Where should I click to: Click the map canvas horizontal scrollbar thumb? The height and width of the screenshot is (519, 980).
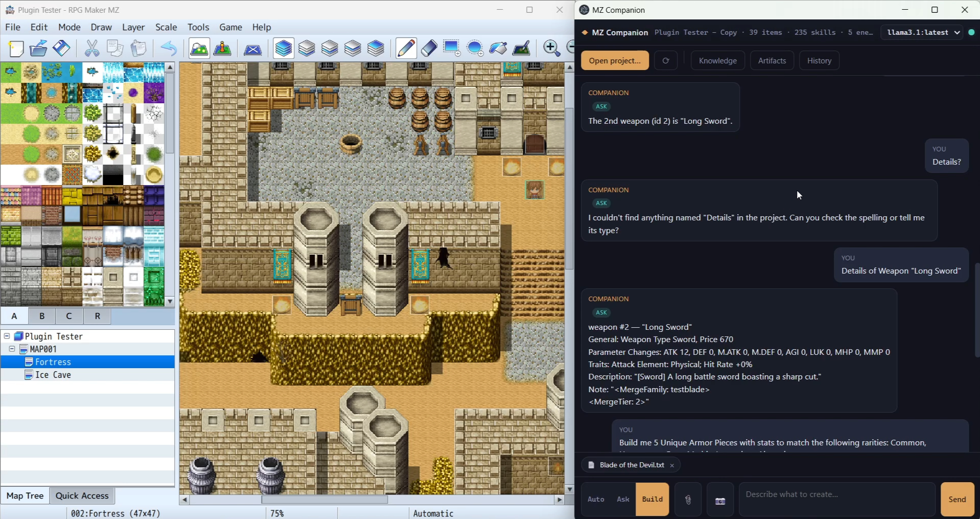point(325,500)
